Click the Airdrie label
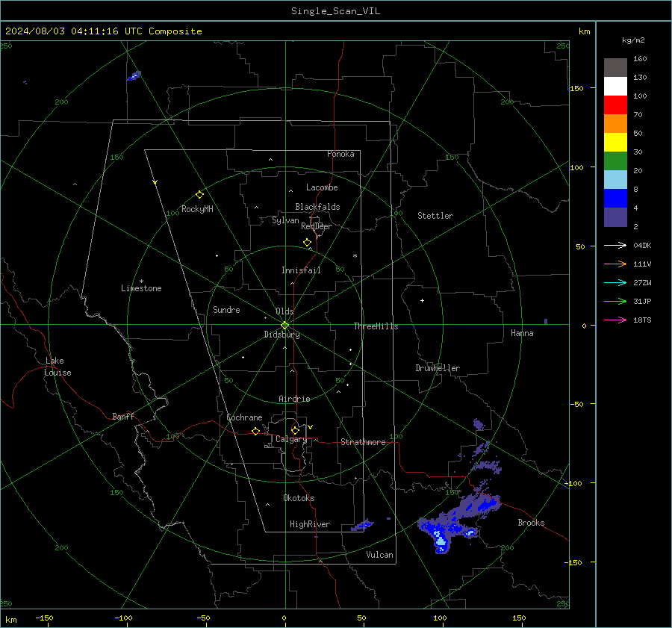 (x=294, y=399)
